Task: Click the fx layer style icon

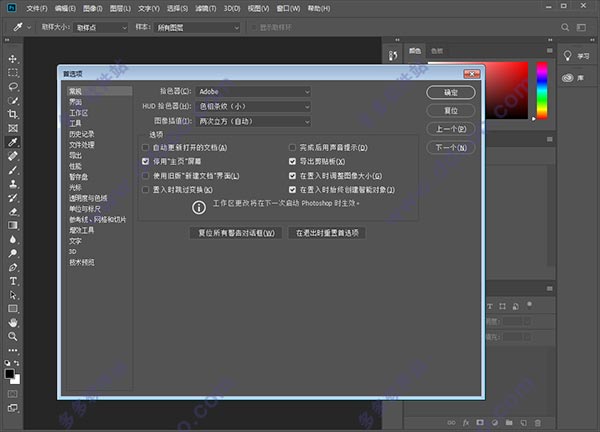Action: pyautogui.click(x=466, y=423)
